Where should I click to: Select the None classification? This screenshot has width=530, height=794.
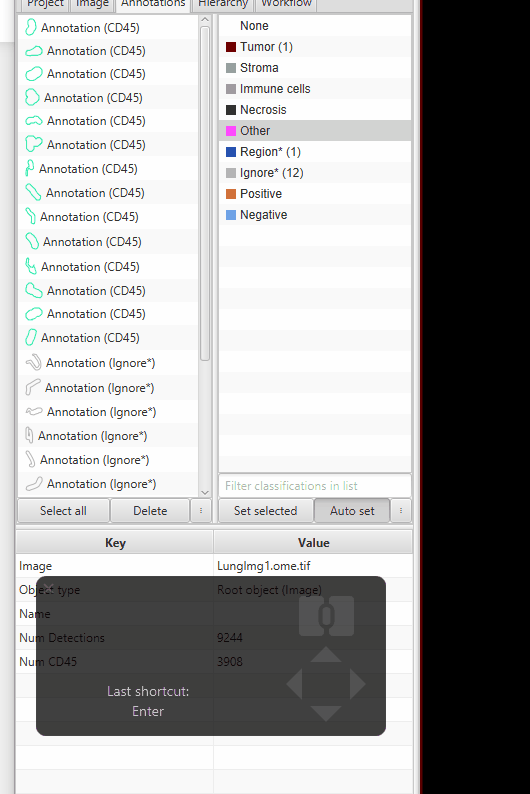[x=315, y=26]
